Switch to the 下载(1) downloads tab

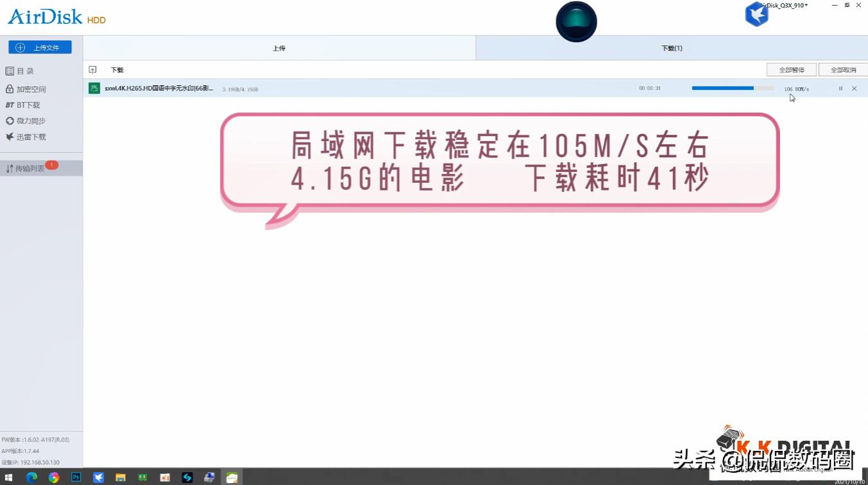[x=671, y=47]
